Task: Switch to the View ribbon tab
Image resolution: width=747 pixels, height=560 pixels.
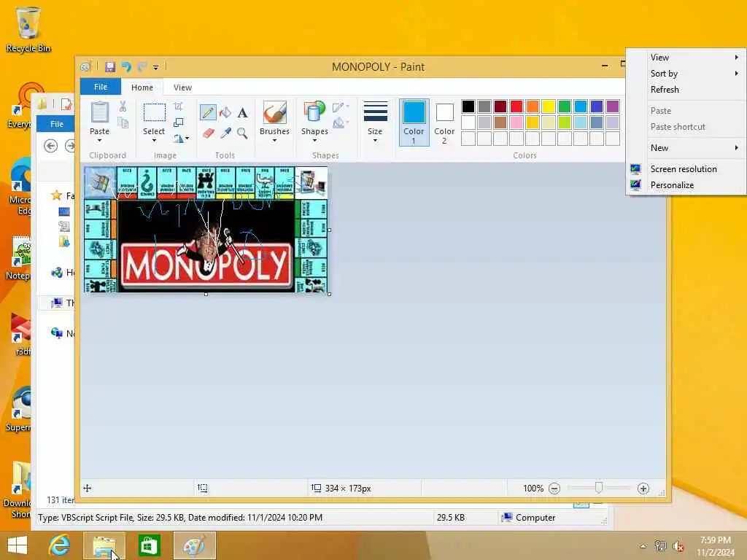Action: point(182,87)
